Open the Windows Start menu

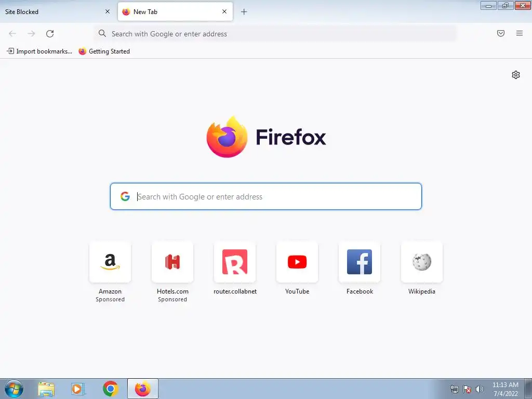point(14,389)
